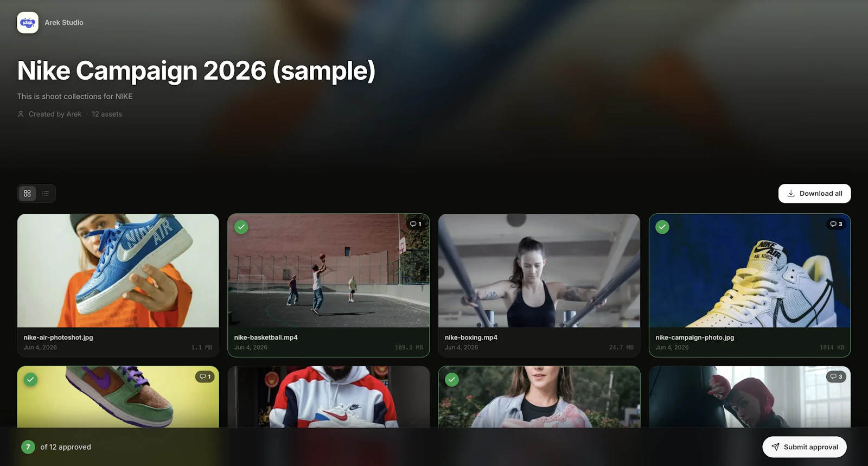The image size is (868, 466).
Task: Toggle approval checkmark on green sneaker card
Action: tap(31, 380)
